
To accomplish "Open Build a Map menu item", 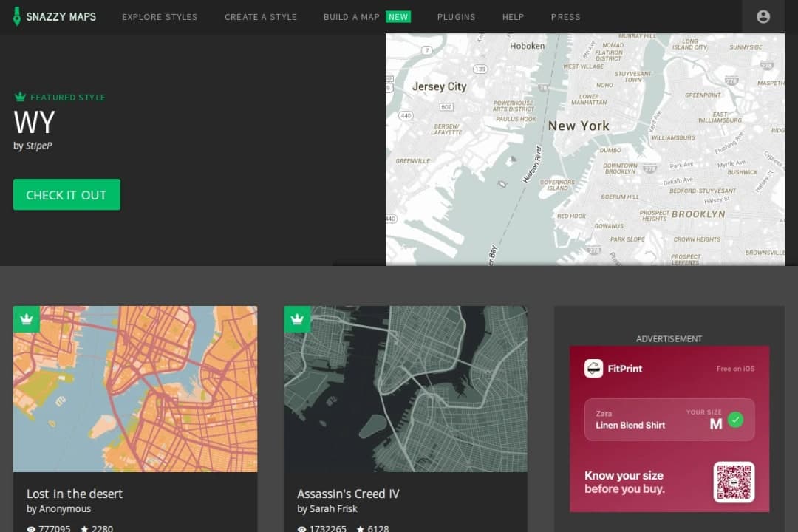I will tap(352, 17).
